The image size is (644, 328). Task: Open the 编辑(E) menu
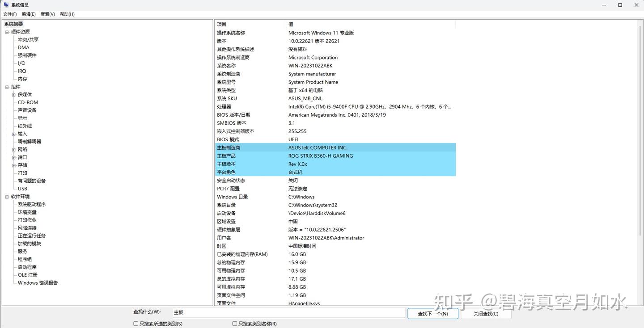28,14
